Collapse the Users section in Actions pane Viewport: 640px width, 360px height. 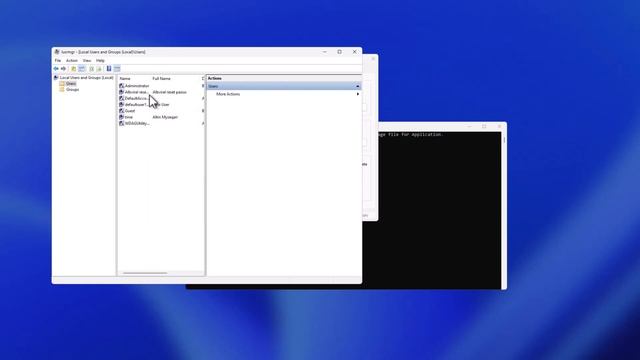pos(358,86)
